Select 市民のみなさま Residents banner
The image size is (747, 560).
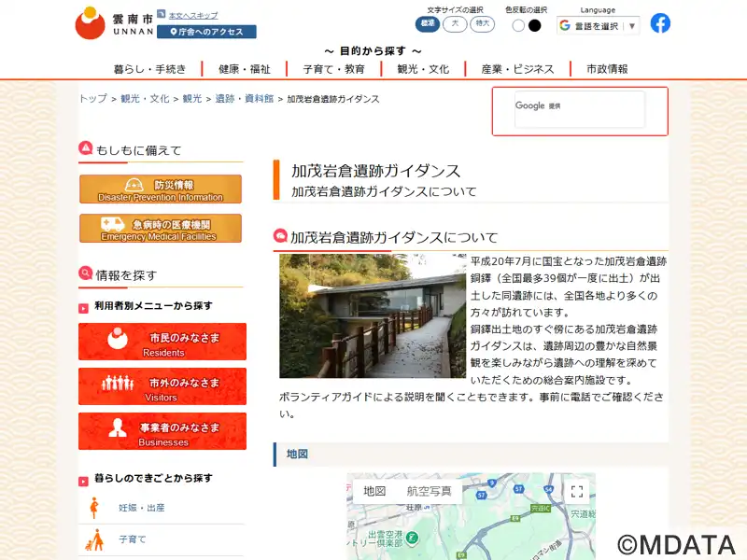click(x=162, y=342)
